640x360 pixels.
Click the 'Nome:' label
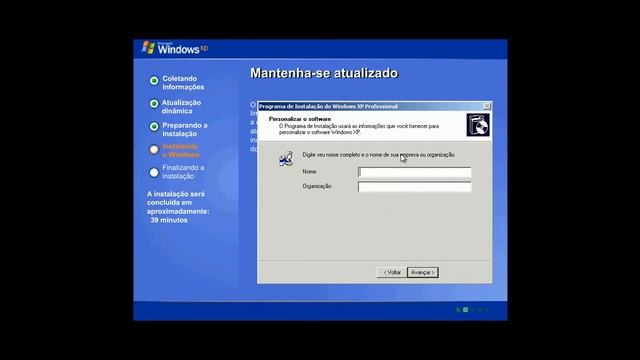point(310,172)
